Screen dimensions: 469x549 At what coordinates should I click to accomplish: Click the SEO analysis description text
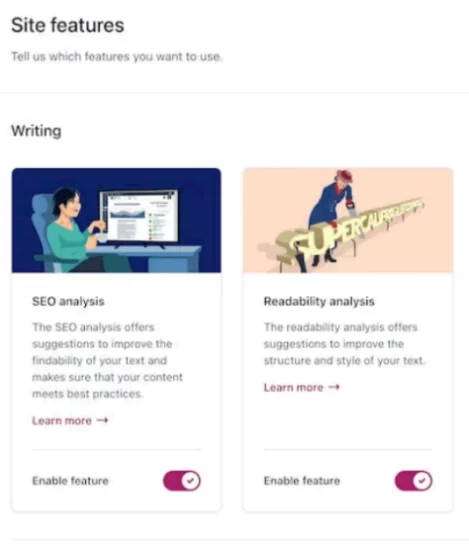107,360
